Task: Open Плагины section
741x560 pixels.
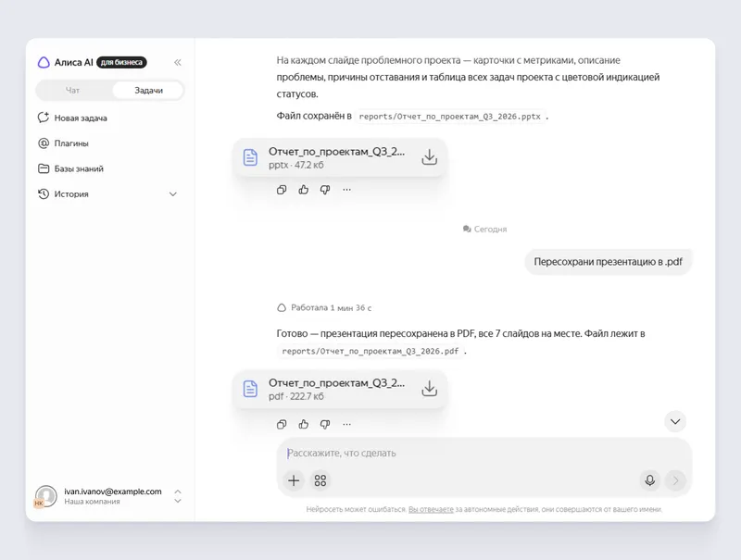Action: [x=63, y=143]
